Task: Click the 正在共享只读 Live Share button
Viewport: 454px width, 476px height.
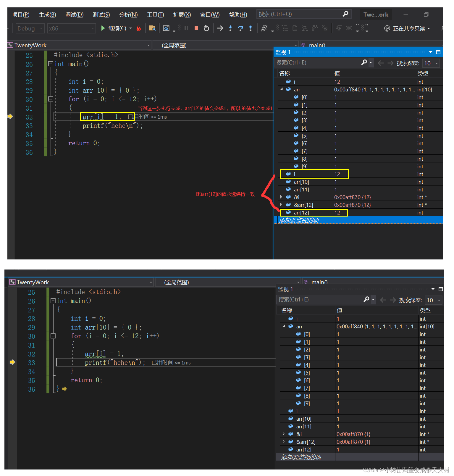Action: coord(407,28)
